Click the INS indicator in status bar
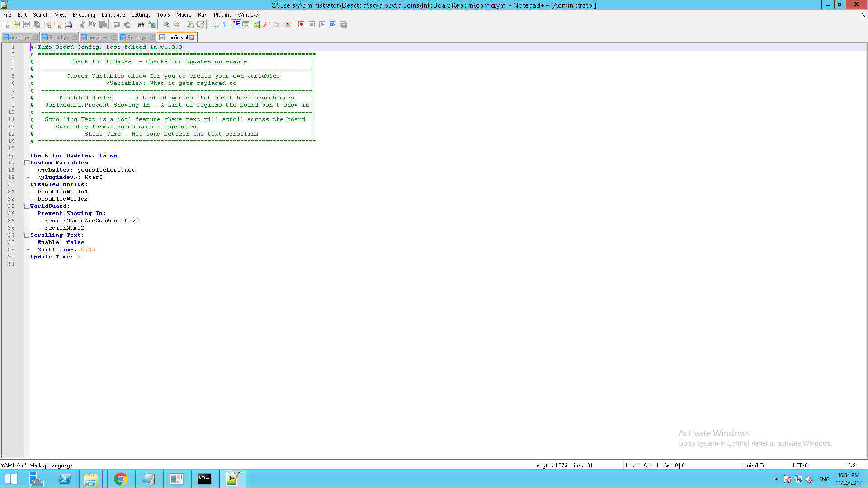The height and width of the screenshot is (488, 868). 851,465
